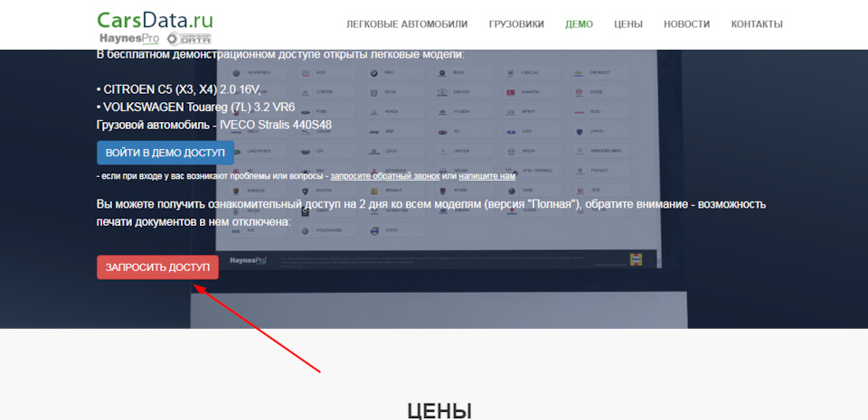Click the ЗАПРОСИТЬ ДОСТУП red button
The image size is (868, 420).
pyautogui.click(x=157, y=267)
